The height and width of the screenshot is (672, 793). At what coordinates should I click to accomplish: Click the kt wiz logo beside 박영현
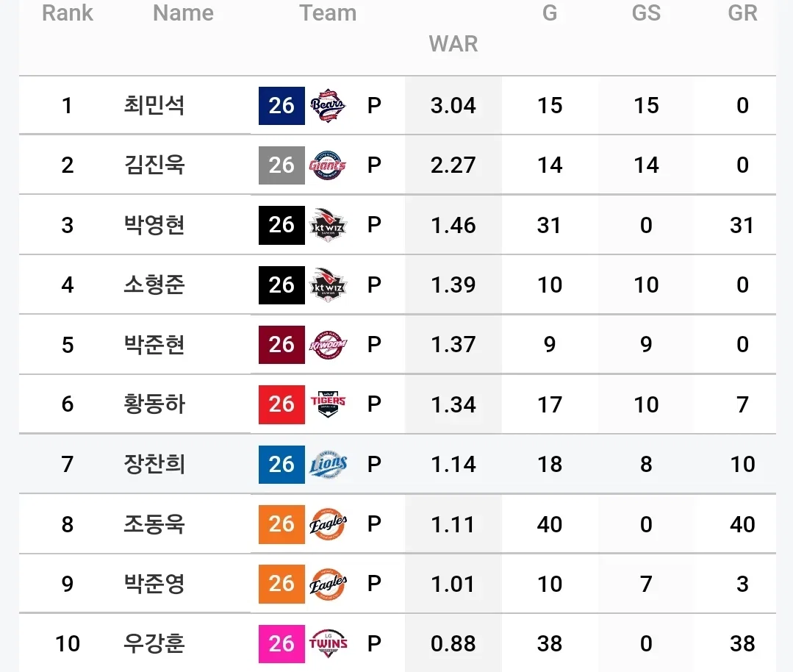[328, 225]
